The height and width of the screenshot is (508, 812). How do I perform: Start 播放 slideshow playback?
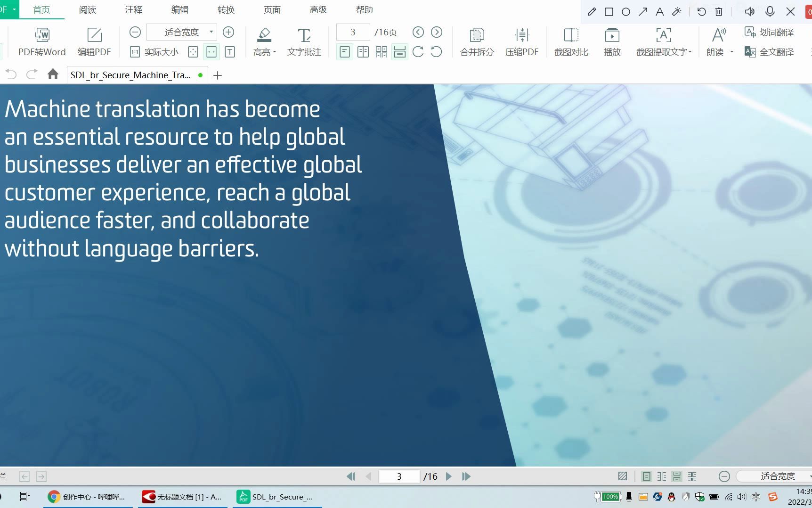point(612,42)
